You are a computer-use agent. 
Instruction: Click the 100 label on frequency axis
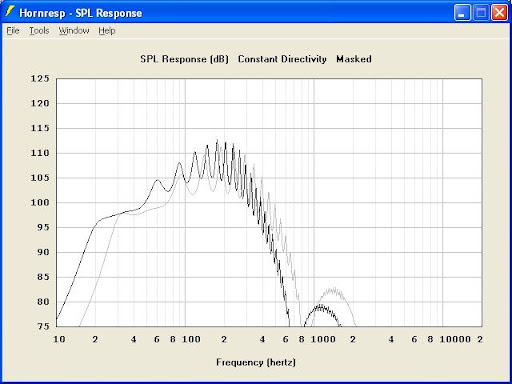click(x=191, y=339)
